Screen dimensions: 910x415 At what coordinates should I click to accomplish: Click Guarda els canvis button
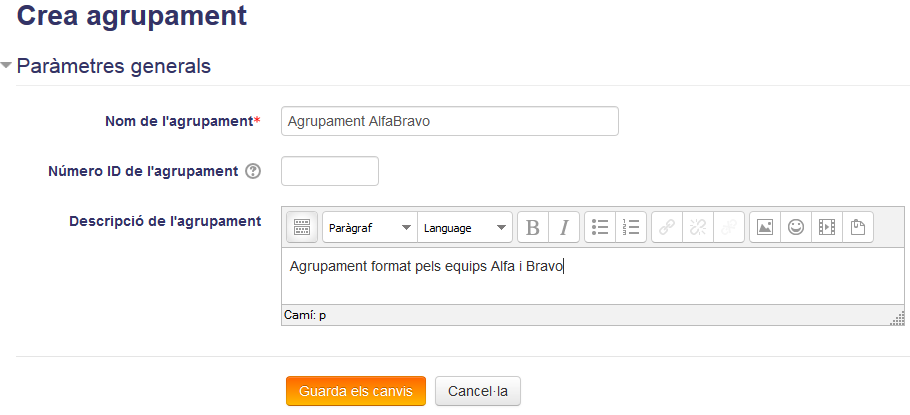click(356, 391)
